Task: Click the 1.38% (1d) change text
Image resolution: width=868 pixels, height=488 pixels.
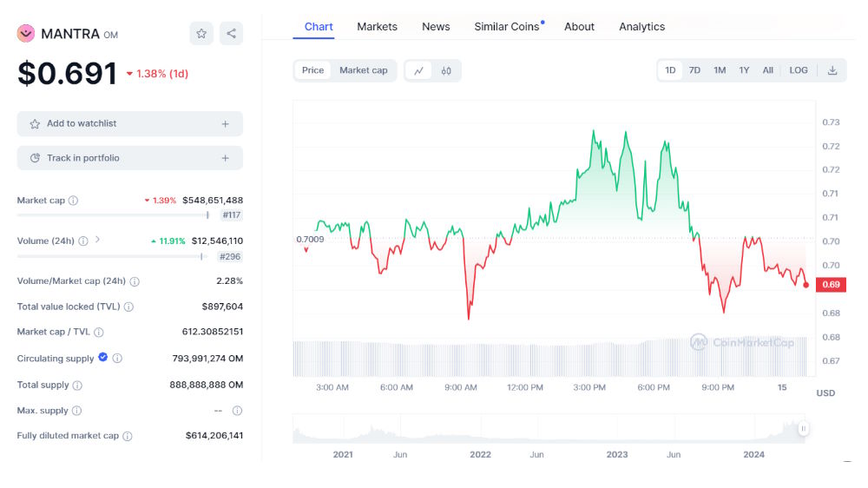Action: tap(162, 74)
